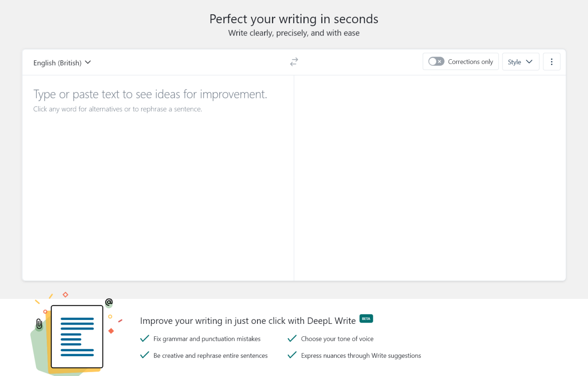Open the three-dot more options menu
The height and width of the screenshot is (376, 588).
[x=551, y=62]
